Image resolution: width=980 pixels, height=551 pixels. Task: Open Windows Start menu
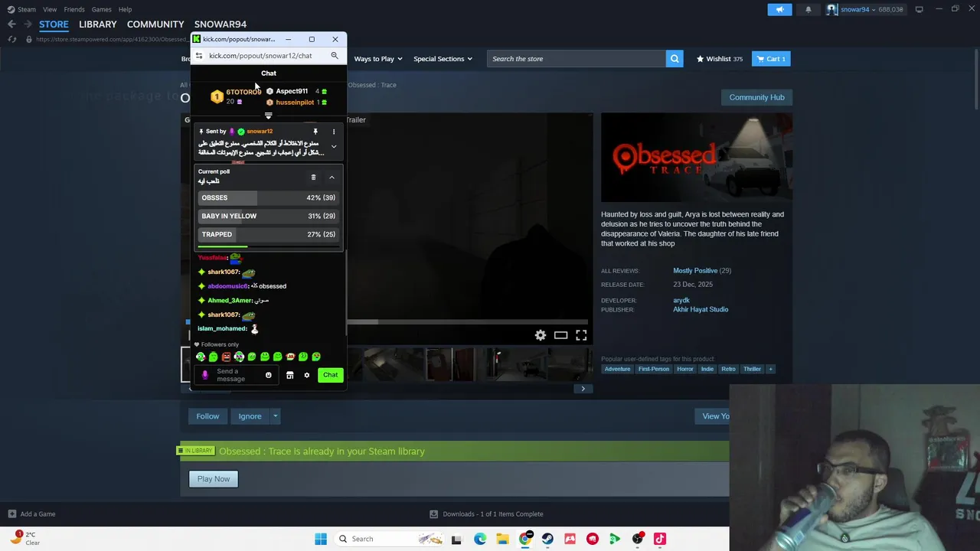coord(321,539)
